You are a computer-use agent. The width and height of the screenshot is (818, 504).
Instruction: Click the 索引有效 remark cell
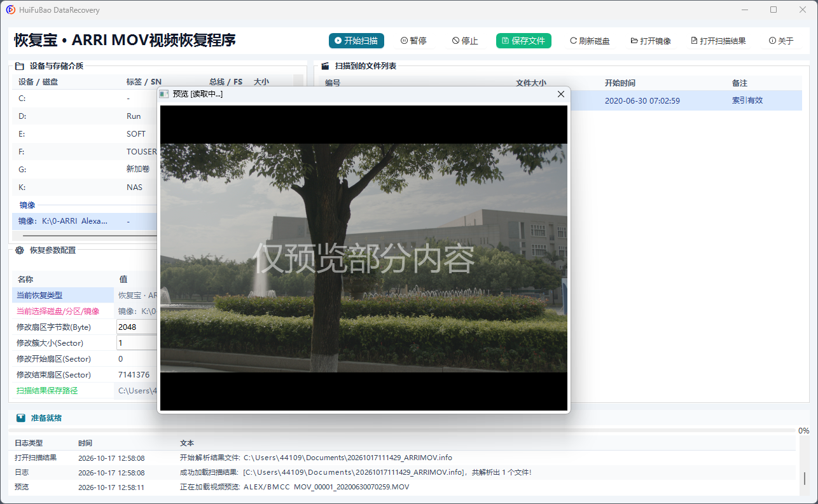pos(747,100)
